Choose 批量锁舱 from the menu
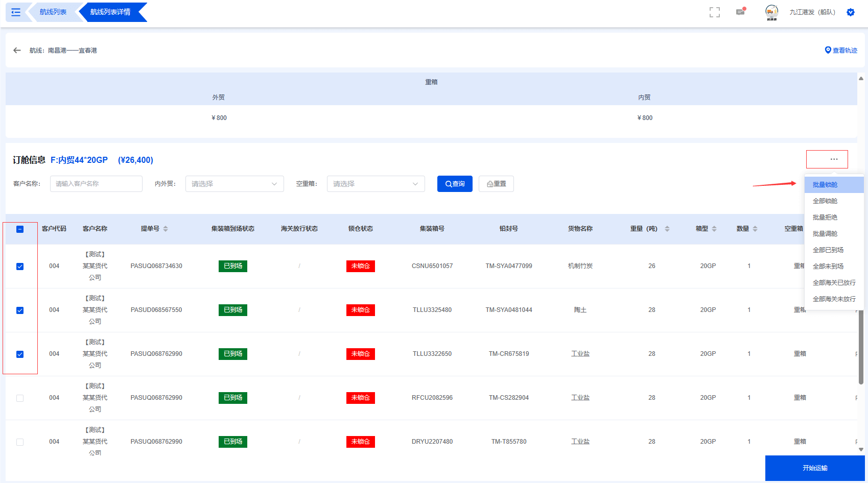 825,185
